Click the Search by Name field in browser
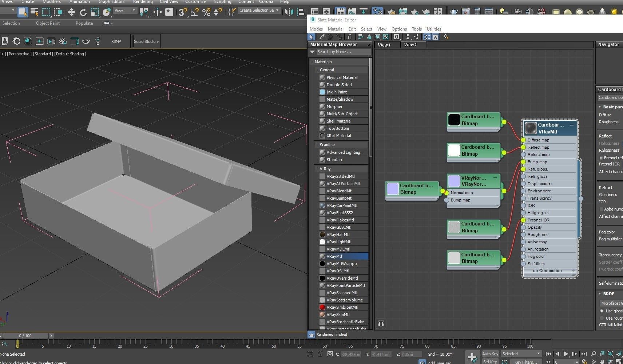This screenshot has width=623, height=364. coord(344,52)
